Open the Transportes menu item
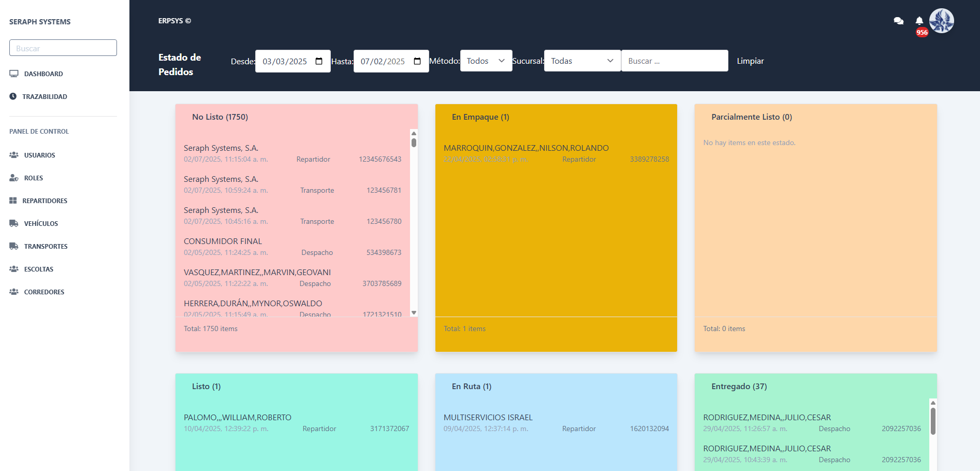This screenshot has width=980, height=471. (x=46, y=246)
